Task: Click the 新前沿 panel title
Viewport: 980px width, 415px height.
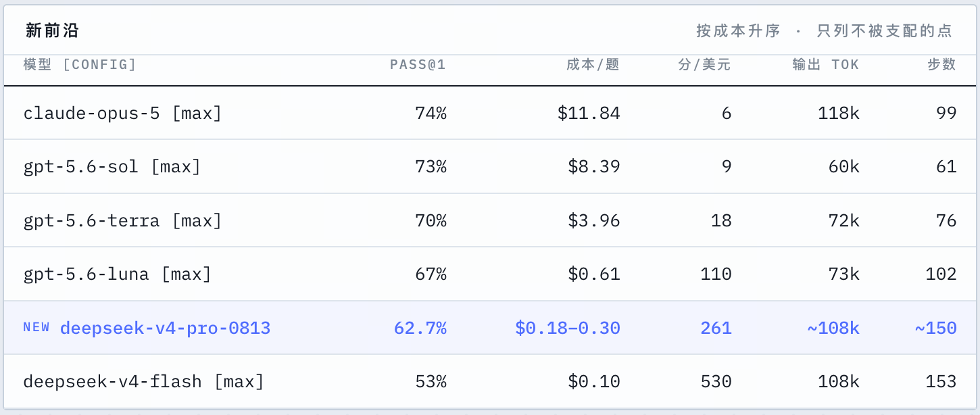Action: [53, 30]
